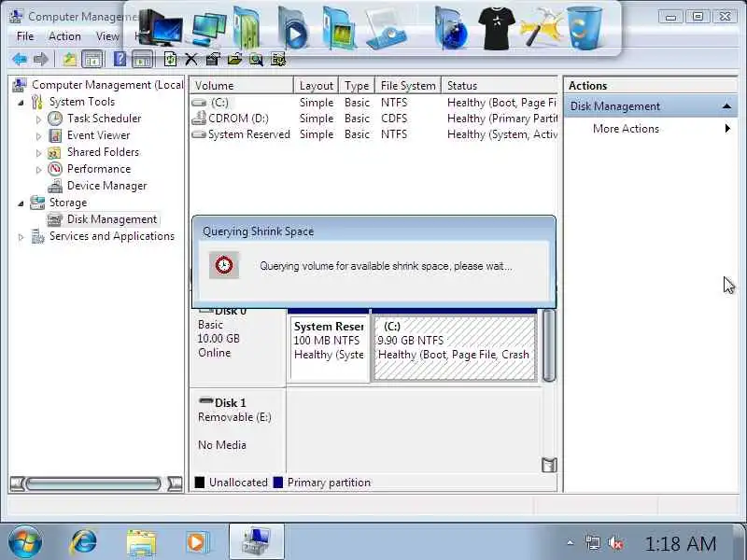Select the (C:) volume row

click(x=374, y=103)
